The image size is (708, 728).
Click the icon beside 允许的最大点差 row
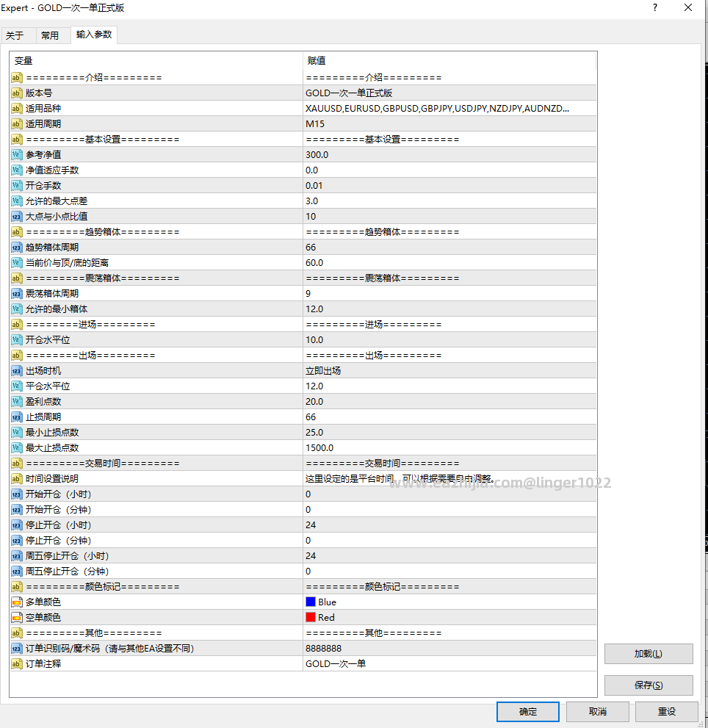pyautogui.click(x=17, y=201)
